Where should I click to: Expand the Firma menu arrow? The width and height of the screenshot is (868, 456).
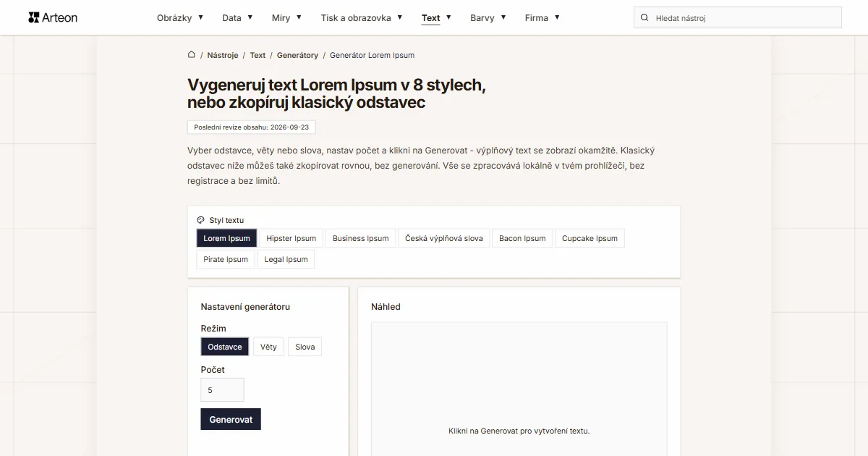pyautogui.click(x=557, y=17)
